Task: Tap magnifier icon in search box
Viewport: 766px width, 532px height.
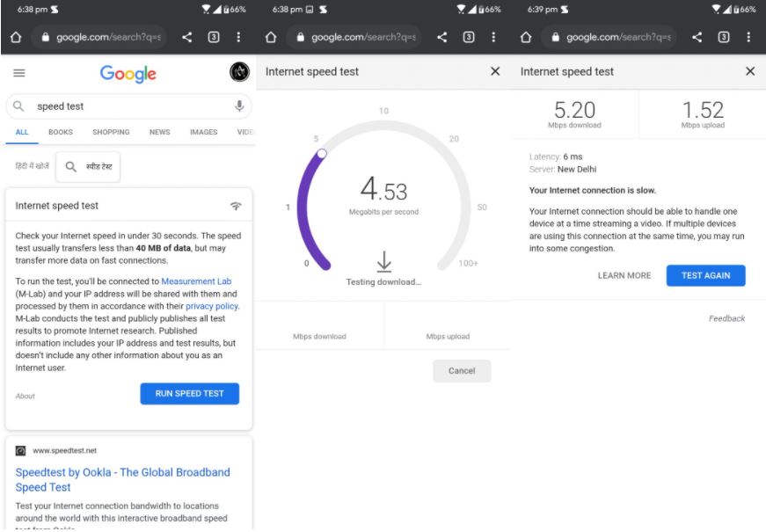Action: [x=18, y=106]
